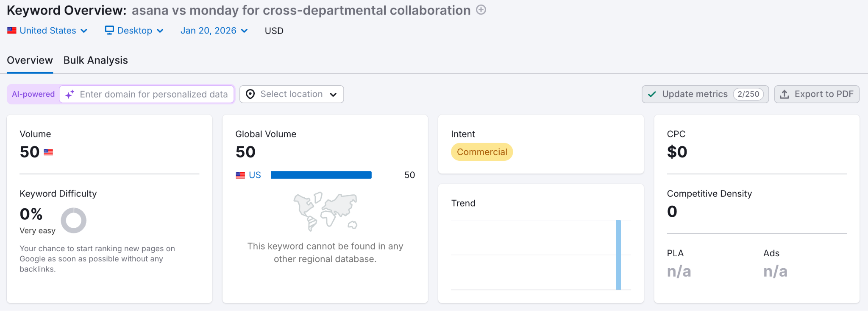
Task: Select the Overview tab
Action: 30,60
